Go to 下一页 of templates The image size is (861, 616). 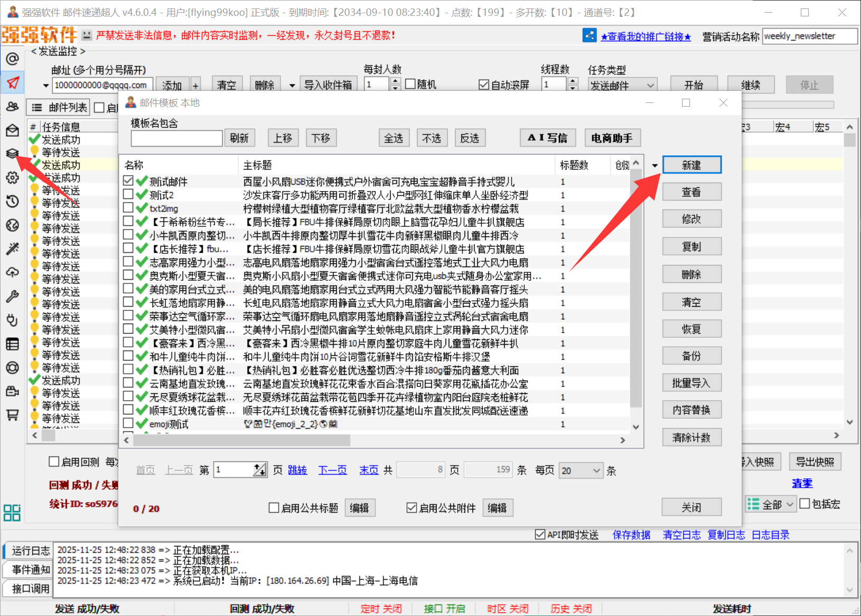point(333,470)
